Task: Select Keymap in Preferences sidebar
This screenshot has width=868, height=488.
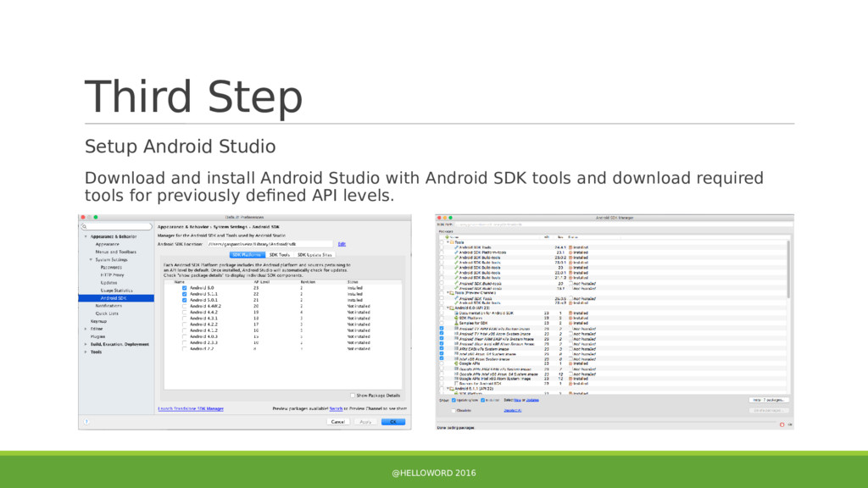Action: [x=98, y=321]
